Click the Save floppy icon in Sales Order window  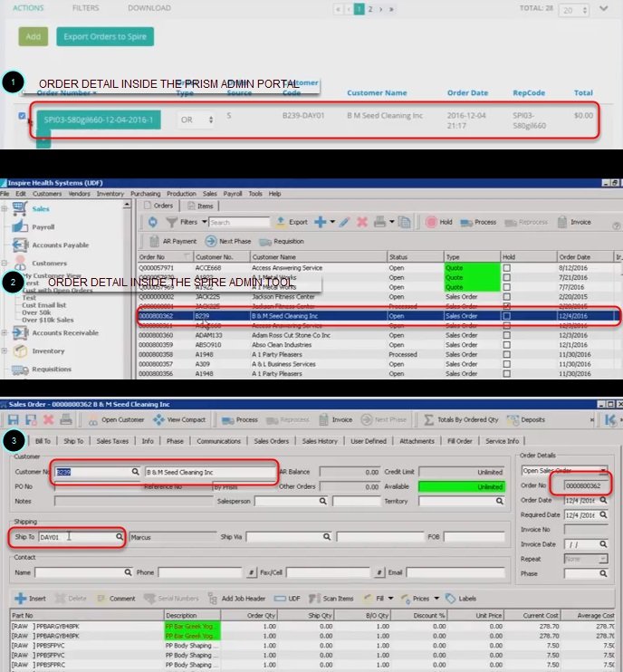(14, 419)
